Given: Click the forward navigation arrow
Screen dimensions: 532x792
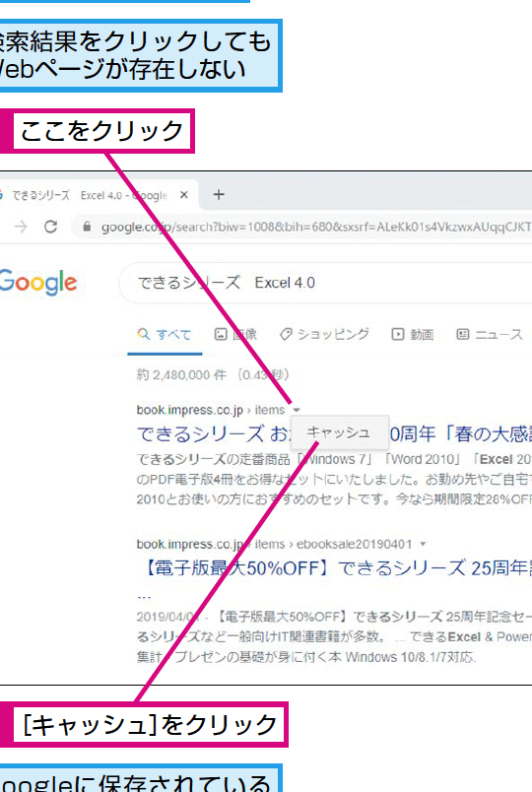Looking at the screenshot, I should click(x=21, y=227).
